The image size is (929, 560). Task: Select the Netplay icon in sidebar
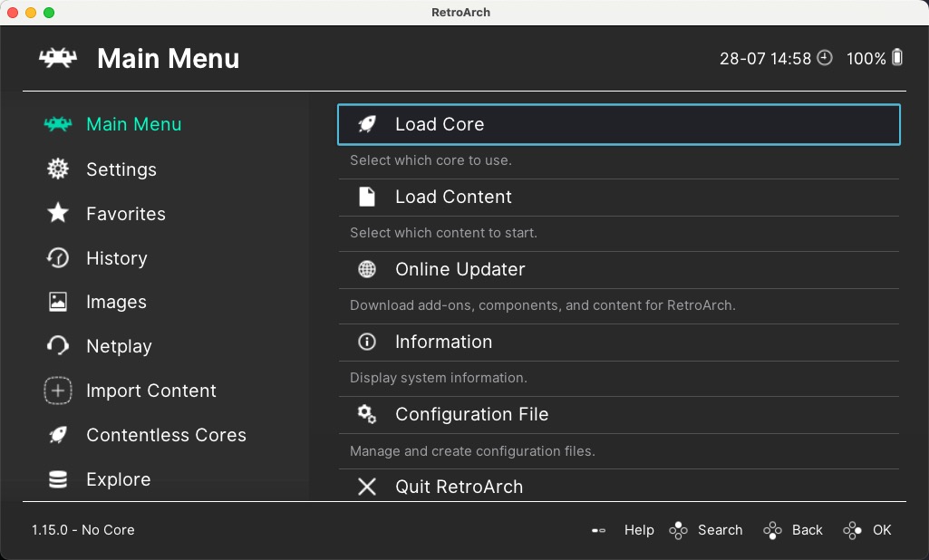click(56, 346)
